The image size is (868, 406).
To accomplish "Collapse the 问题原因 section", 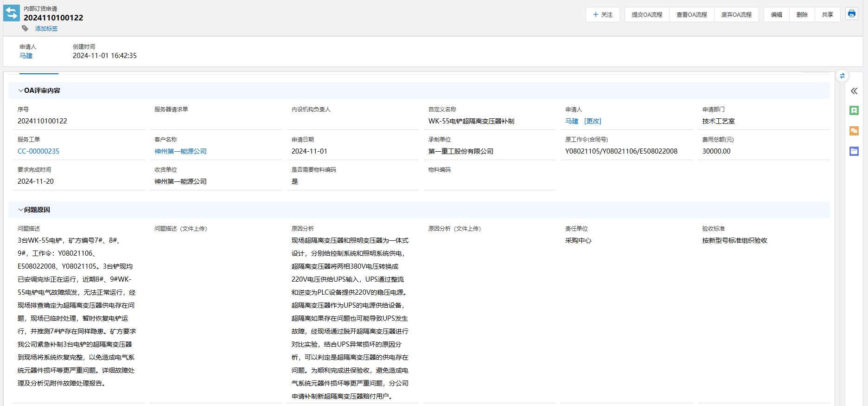I will tap(21, 210).
